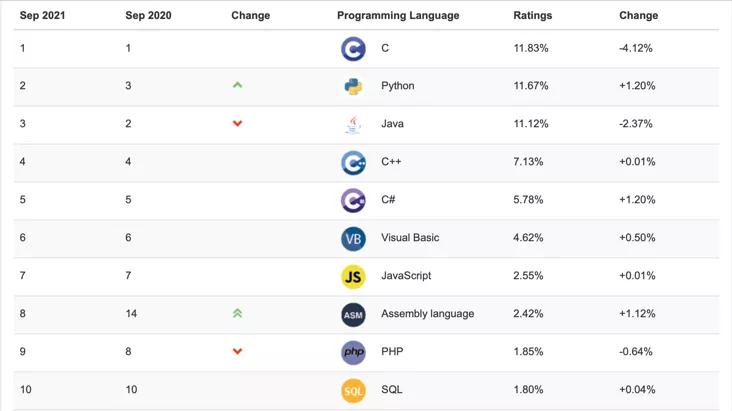732x411 pixels.
Task: Click the C language logo icon
Action: tap(353, 48)
